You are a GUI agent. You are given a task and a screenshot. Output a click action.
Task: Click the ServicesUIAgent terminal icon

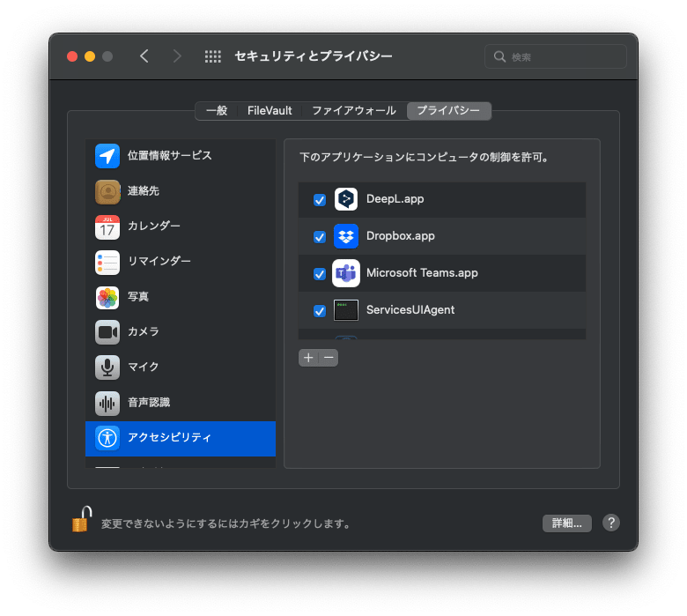click(346, 310)
